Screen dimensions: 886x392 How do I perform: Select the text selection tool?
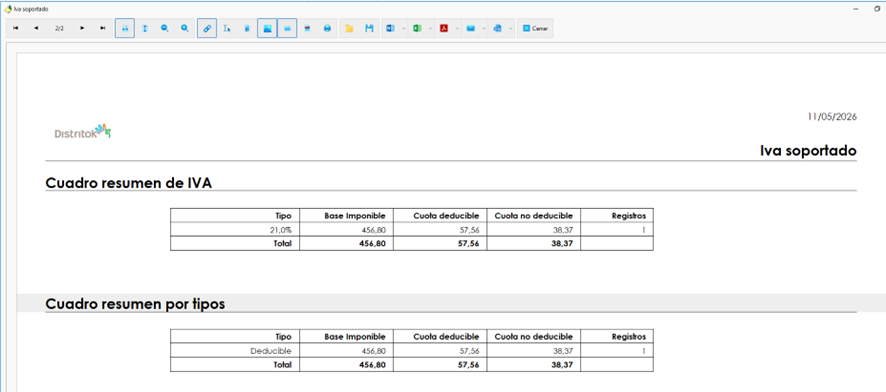pyautogui.click(x=227, y=28)
